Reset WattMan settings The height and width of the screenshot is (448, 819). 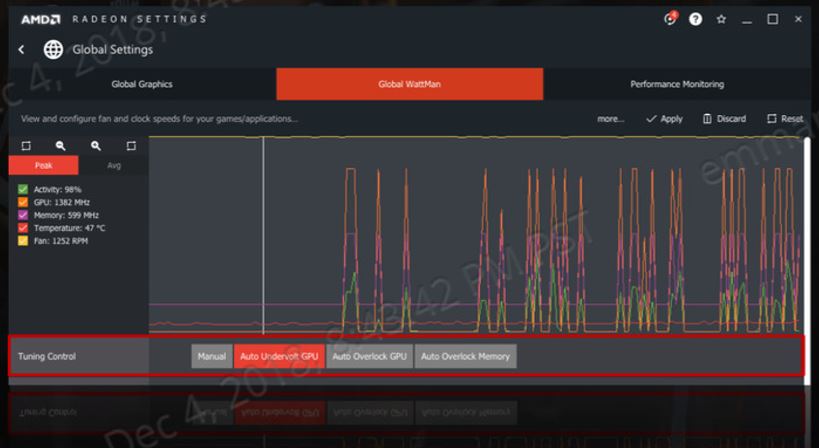click(785, 119)
